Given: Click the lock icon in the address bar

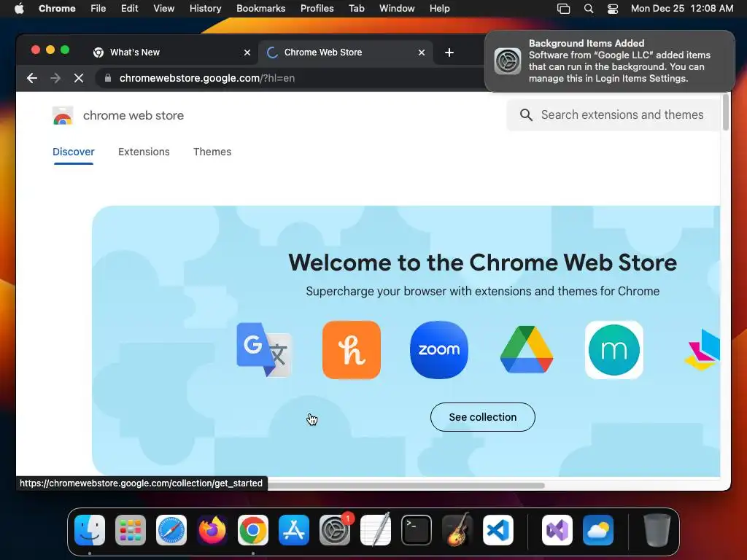Looking at the screenshot, I should point(108,78).
